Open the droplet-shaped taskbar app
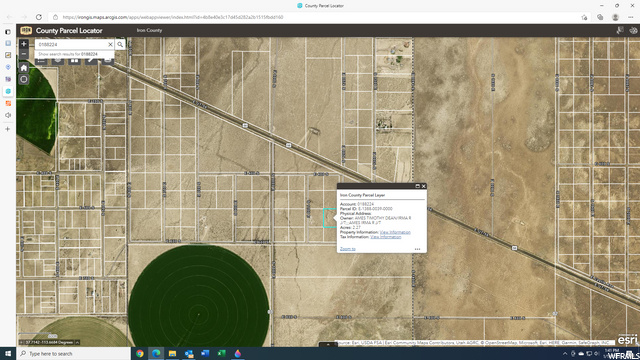Screen dimensions: 640x360 point(238,353)
